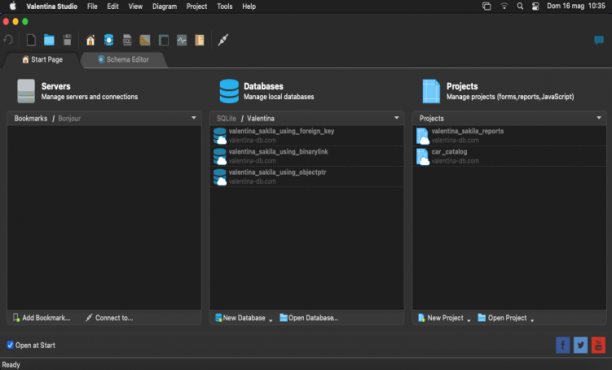Open the Control Center menu bar icon

click(x=536, y=6)
